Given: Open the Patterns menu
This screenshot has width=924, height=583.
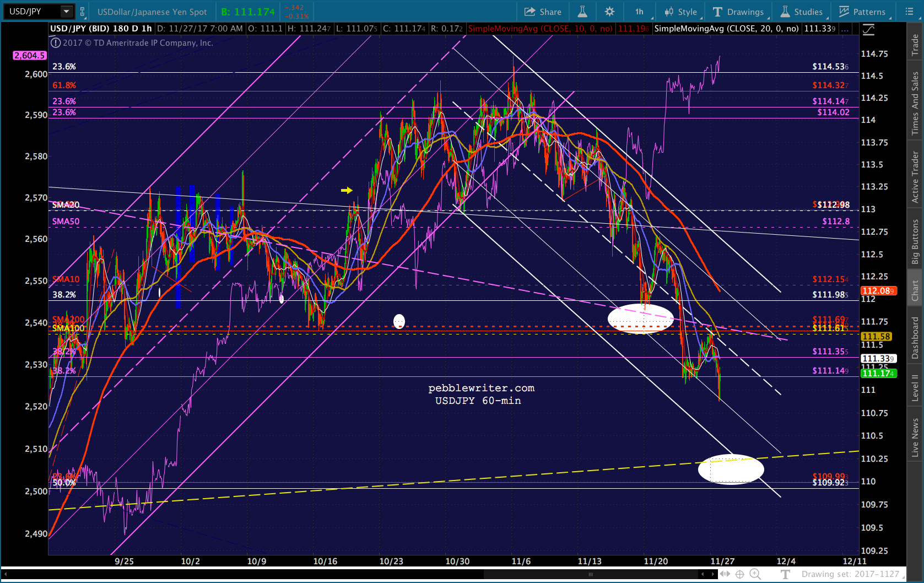Looking at the screenshot, I should pyautogui.click(x=862, y=12).
